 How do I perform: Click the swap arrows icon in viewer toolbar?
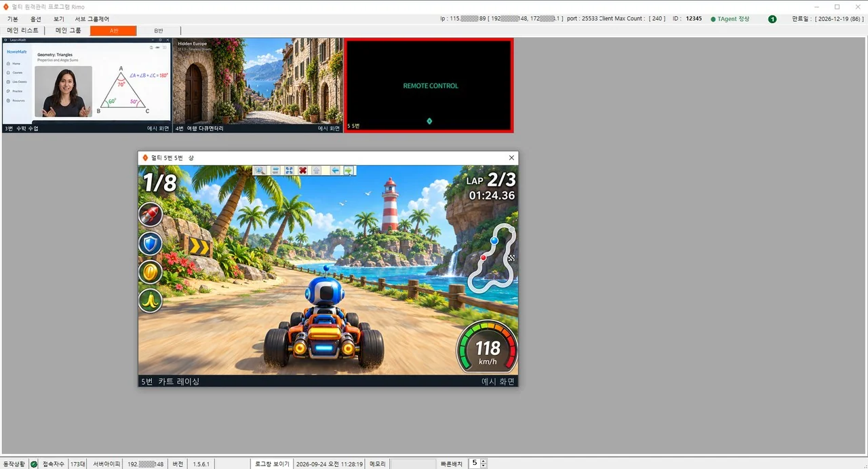[275, 170]
